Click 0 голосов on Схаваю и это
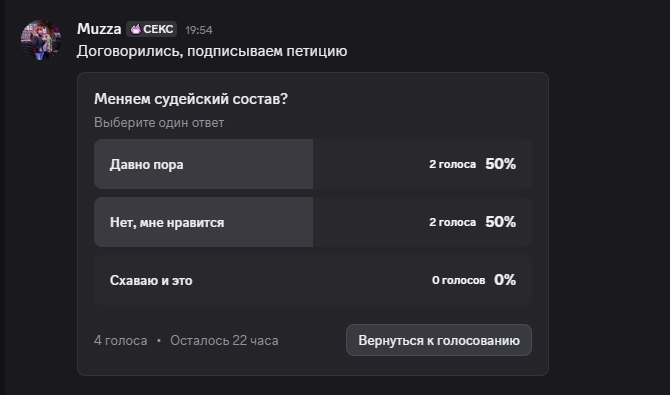670x395 pixels. click(458, 280)
